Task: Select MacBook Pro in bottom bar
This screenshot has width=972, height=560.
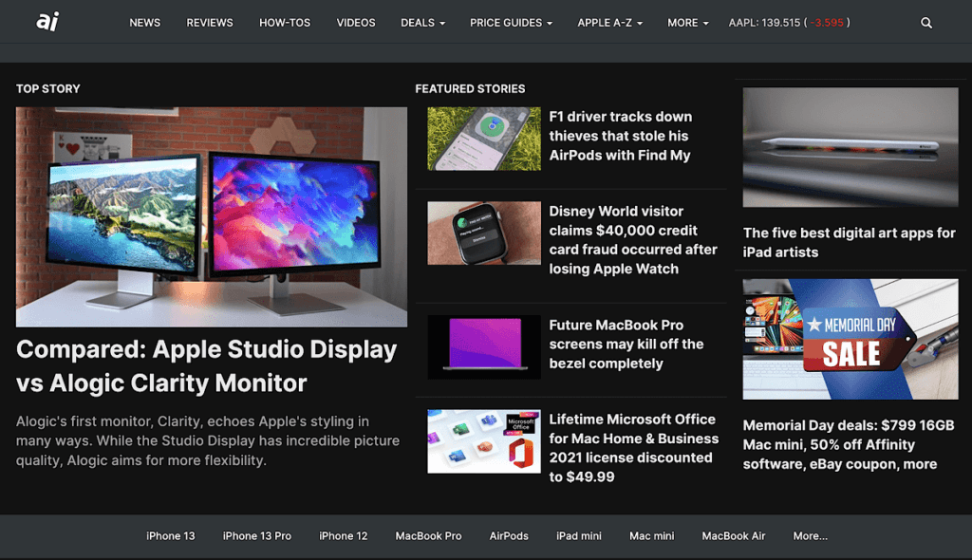Action: click(x=428, y=536)
